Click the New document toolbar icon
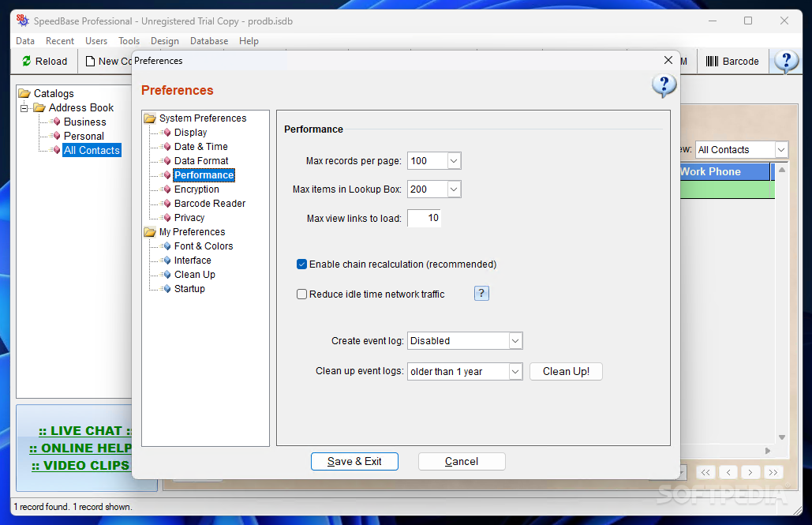This screenshot has height=525, width=812. pos(90,61)
